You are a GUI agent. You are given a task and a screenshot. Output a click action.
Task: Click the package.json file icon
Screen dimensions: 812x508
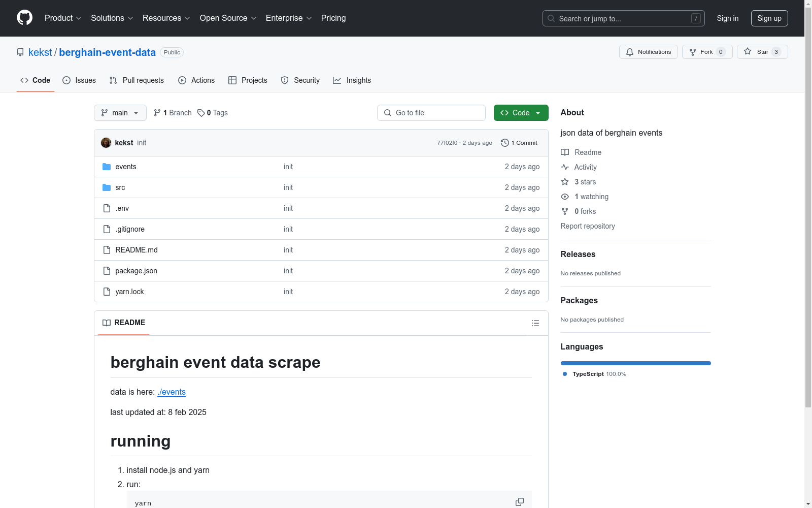(x=107, y=271)
